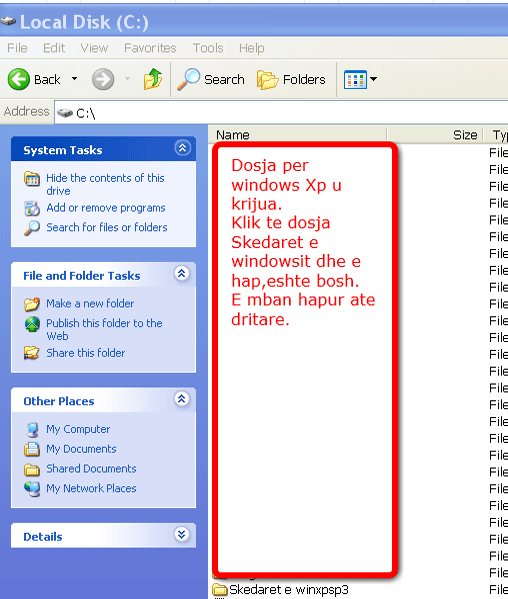Collapse the Other Places panel
Image resolution: width=508 pixels, height=599 pixels.
click(x=182, y=398)
